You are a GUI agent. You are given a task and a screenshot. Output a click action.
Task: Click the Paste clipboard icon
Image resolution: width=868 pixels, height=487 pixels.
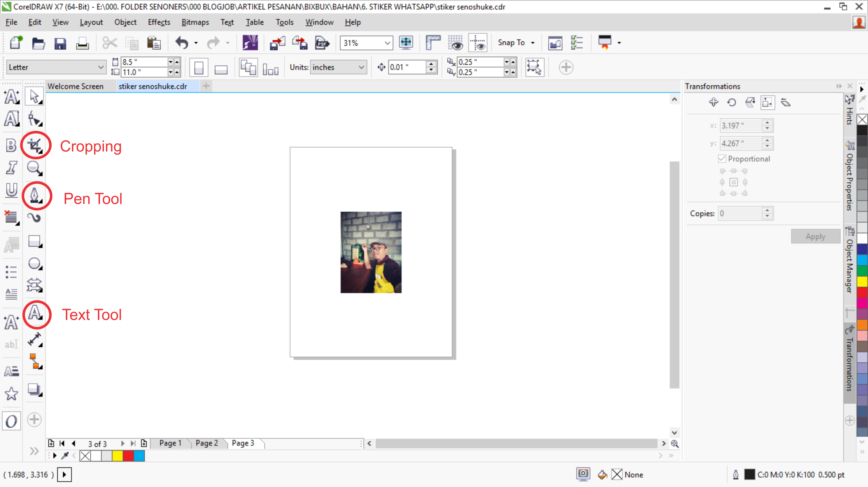pos(154,43)
